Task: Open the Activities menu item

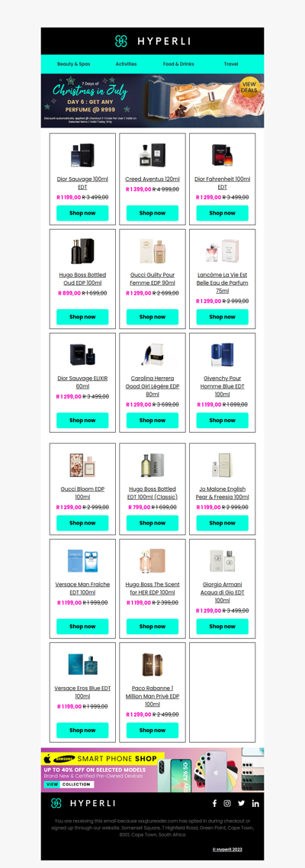Action: (x=126, y=64)
